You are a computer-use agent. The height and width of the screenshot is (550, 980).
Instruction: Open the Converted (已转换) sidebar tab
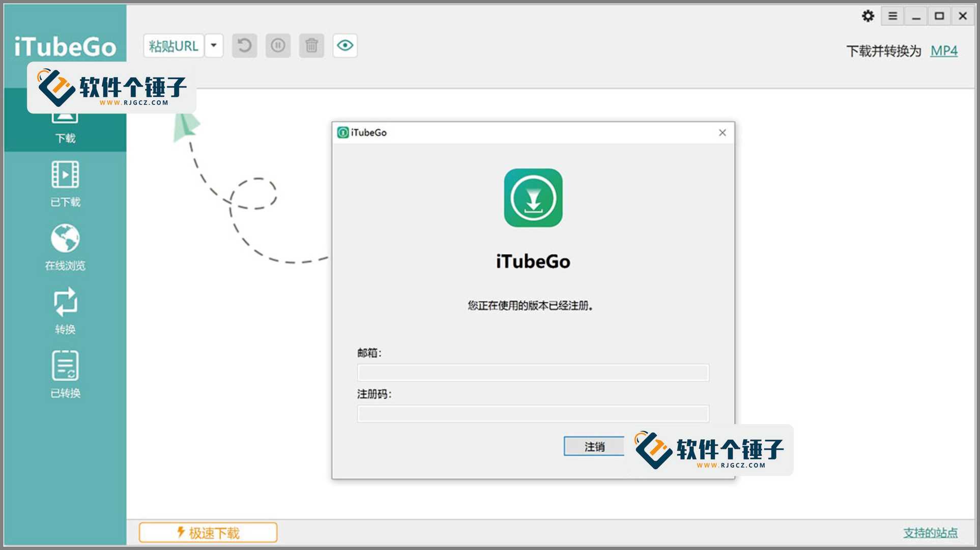[65, 375]
